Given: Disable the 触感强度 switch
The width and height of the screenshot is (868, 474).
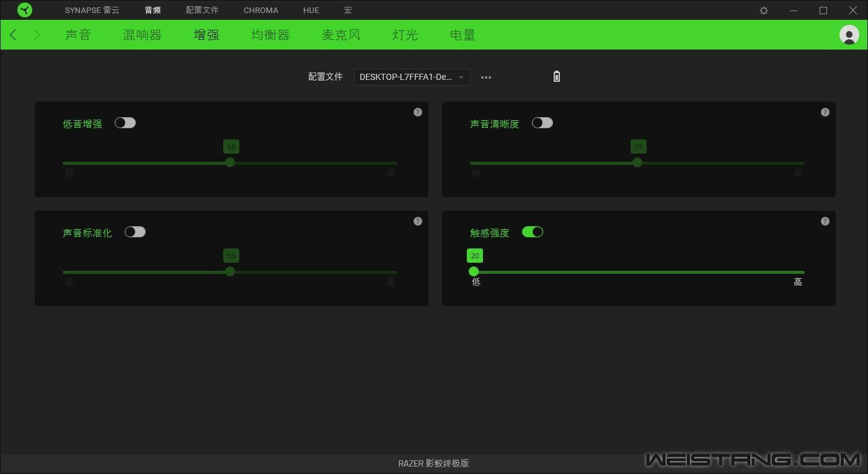Looking at the screenshot, I should pos(533,232).
